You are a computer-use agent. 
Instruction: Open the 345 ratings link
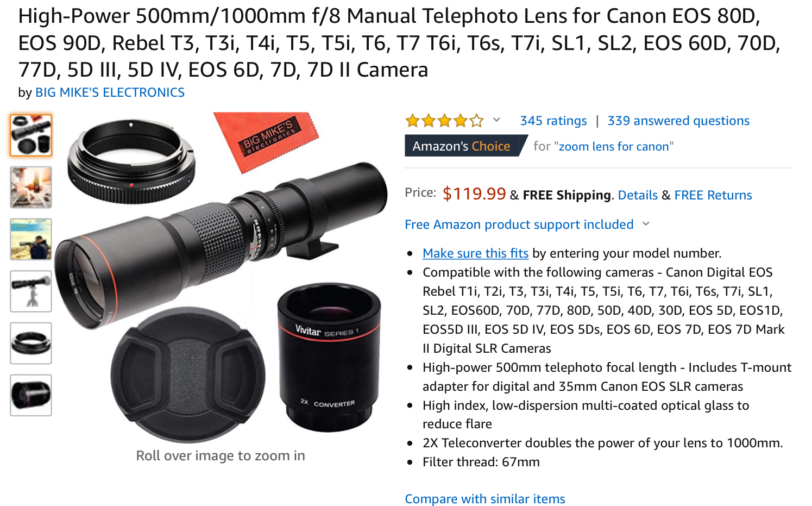553,121
